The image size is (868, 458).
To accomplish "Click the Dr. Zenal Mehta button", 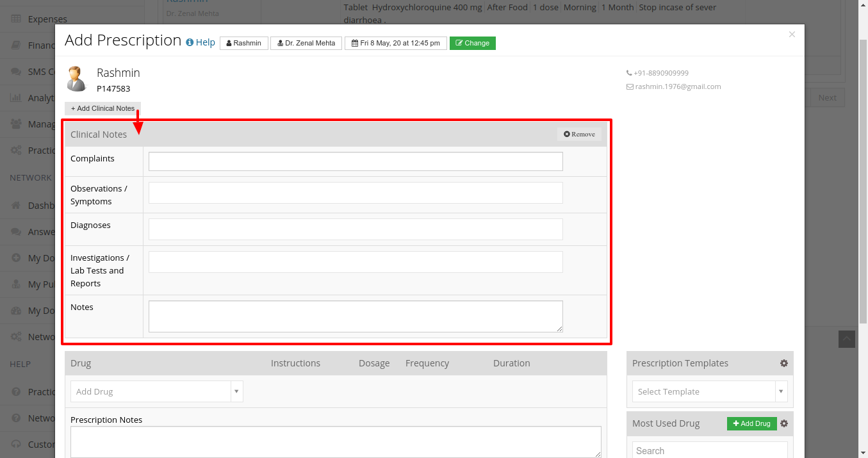I will (306, 43).
